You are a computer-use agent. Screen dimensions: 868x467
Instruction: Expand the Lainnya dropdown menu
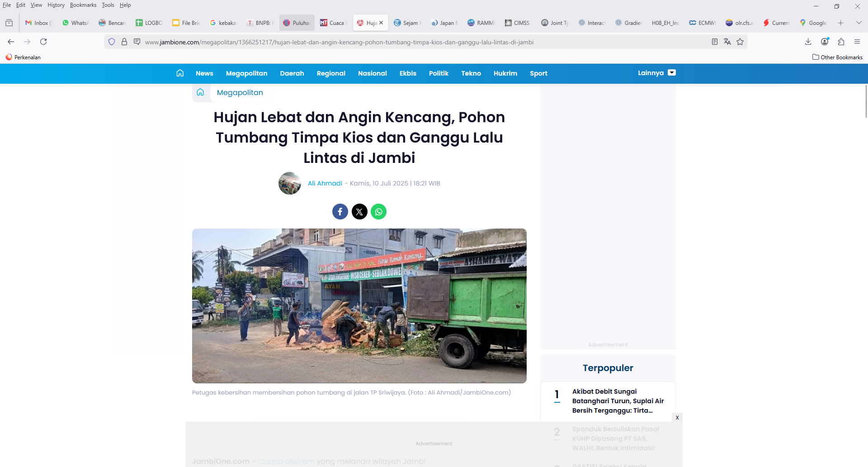click(656, 73)
